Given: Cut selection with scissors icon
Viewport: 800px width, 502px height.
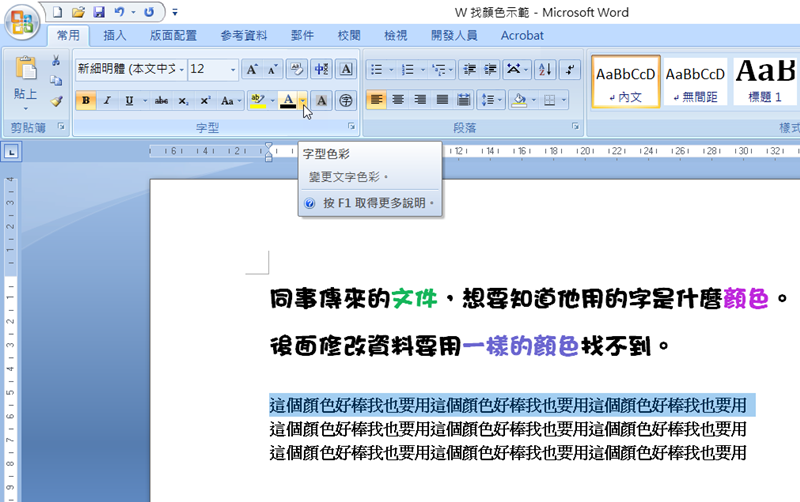Looking at the screenshot, I should (56, 61).
